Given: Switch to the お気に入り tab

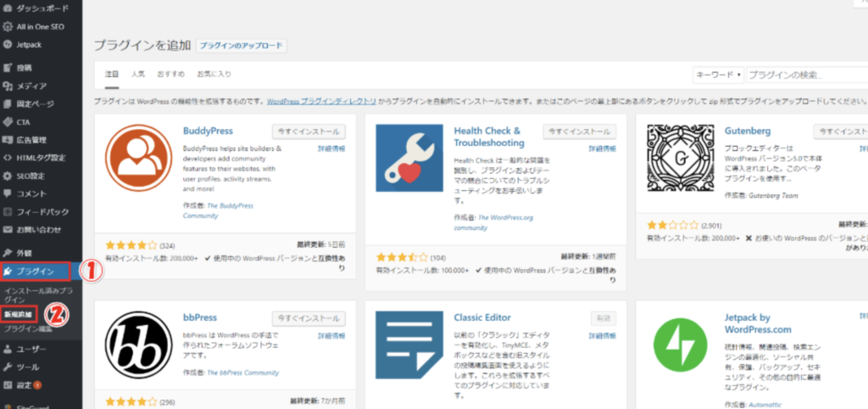Looking at the screenshot, I should 214,74.
